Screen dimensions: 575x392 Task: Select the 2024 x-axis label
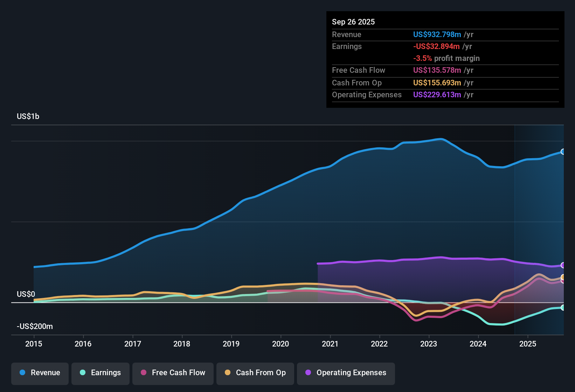478,344
